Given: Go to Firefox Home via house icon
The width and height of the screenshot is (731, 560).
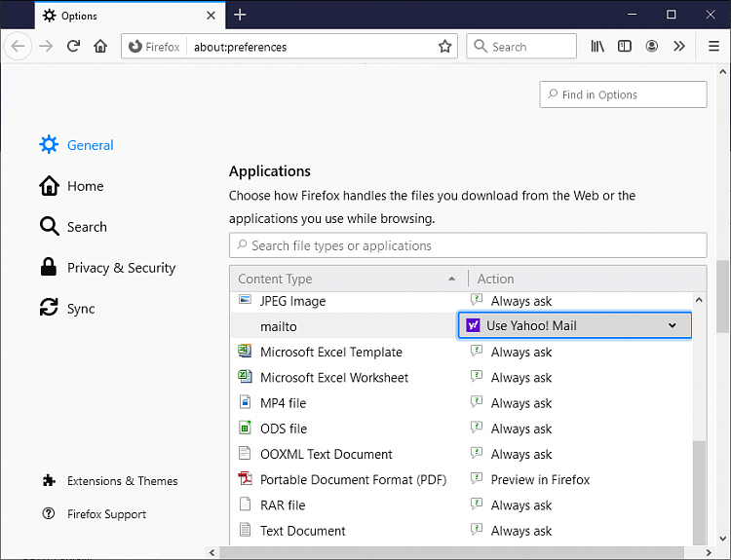Looking at the screenshot, I should [x=100, y=46].
